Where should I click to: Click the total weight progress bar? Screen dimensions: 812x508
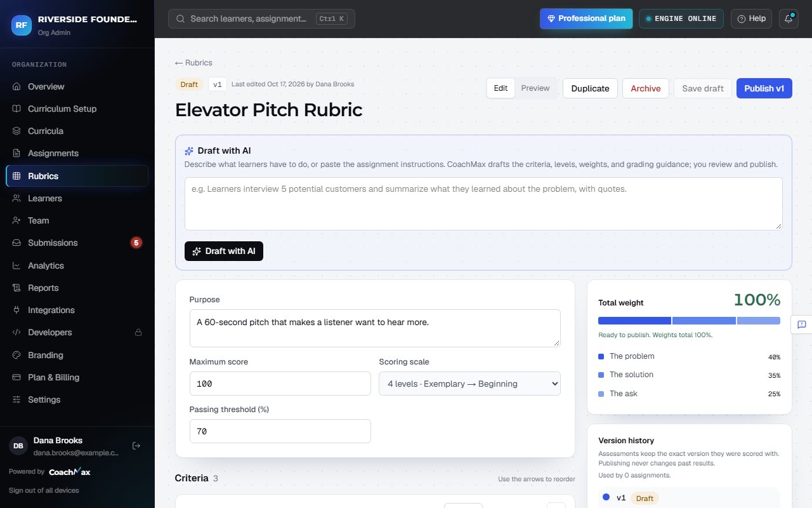click(689, 321)
